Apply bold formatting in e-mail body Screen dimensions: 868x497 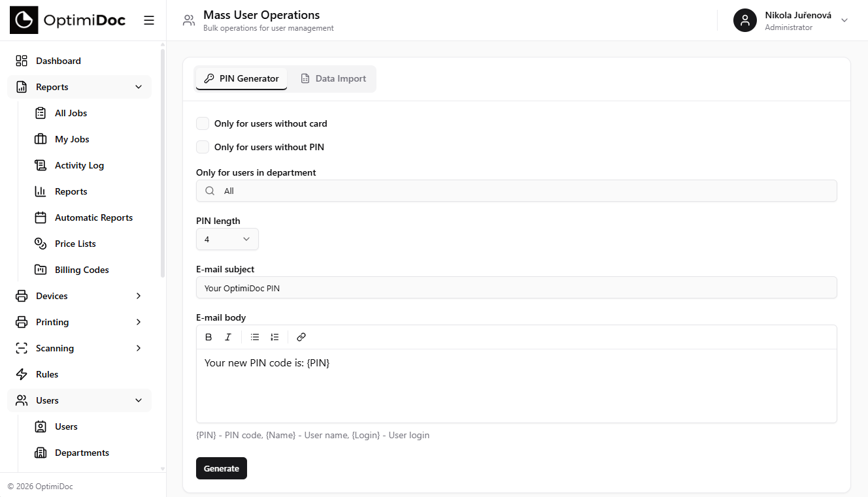click(x=209, y=337)
